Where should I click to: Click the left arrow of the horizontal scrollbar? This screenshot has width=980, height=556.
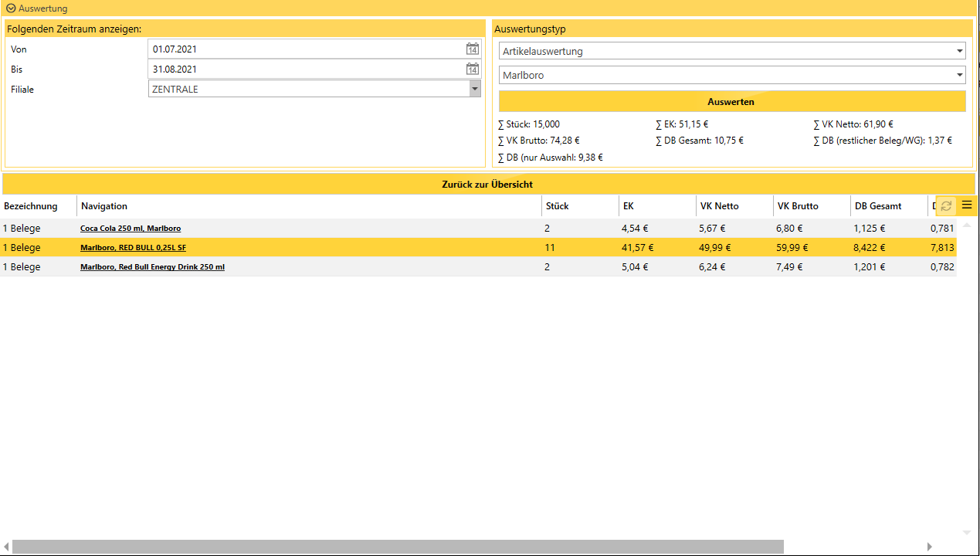6,547
